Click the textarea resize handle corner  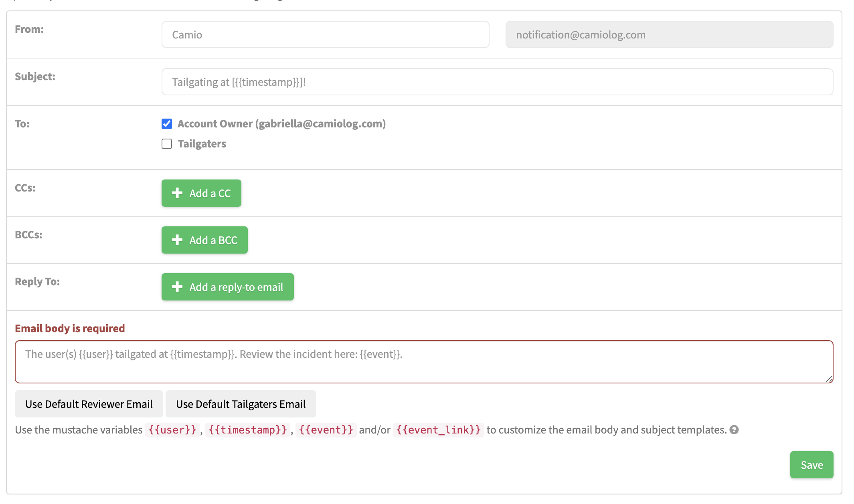829,379
